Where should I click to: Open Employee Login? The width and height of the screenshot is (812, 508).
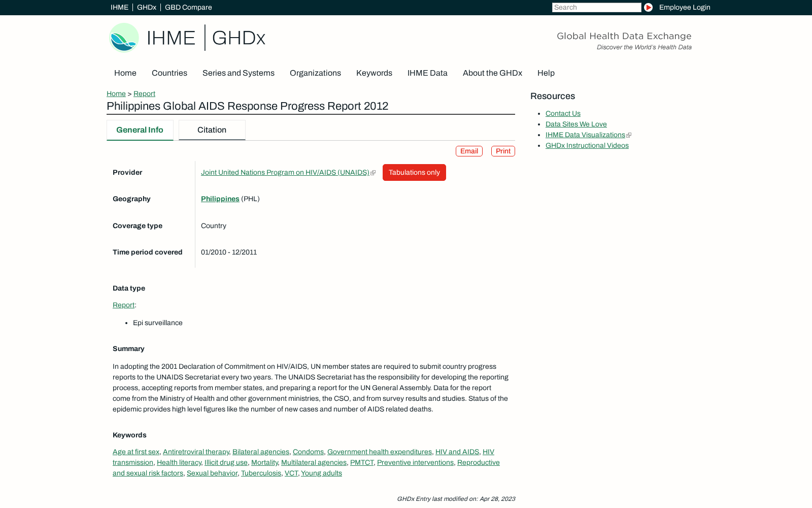pos(685,7)
